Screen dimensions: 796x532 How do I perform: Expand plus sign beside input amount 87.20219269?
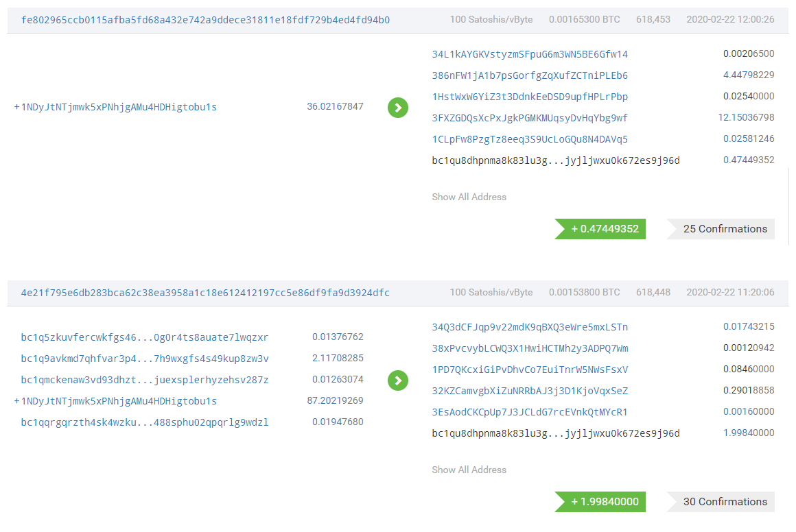[16, 401]
